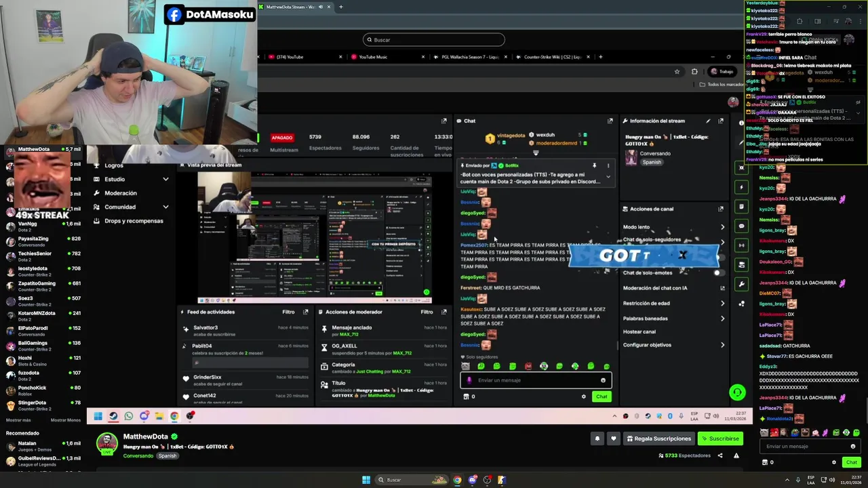Image resolution: width=868 pixels, height=488 pixels.
Task: Show hidden tray icons in bottom taskbar
Action: coord(788,480)
